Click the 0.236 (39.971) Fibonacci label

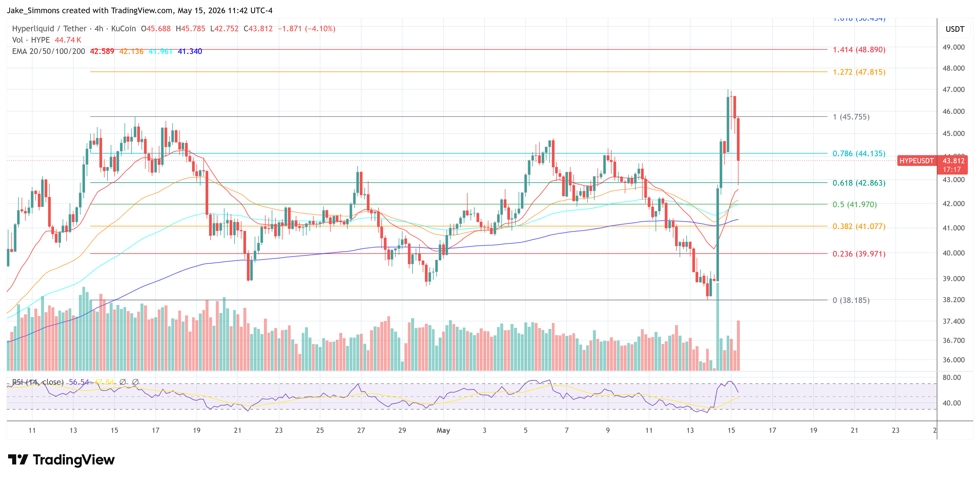coord(859,254)
